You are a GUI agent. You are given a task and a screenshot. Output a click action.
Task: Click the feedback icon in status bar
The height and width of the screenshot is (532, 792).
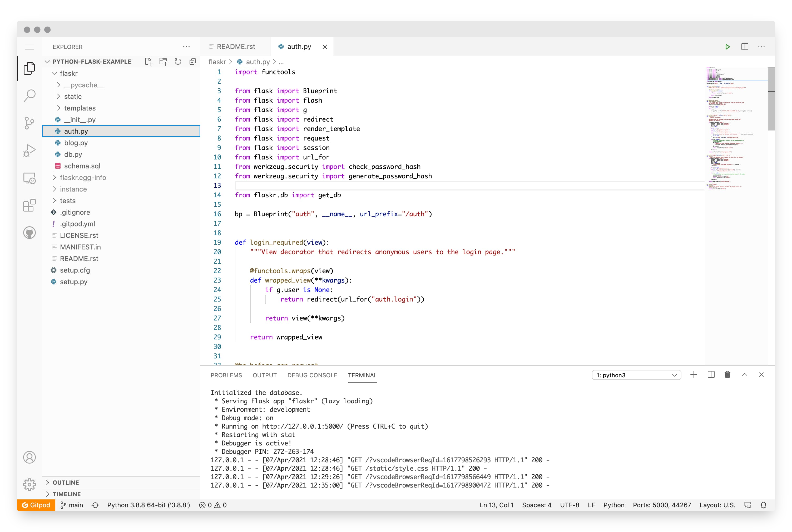(x=748, y=505)
